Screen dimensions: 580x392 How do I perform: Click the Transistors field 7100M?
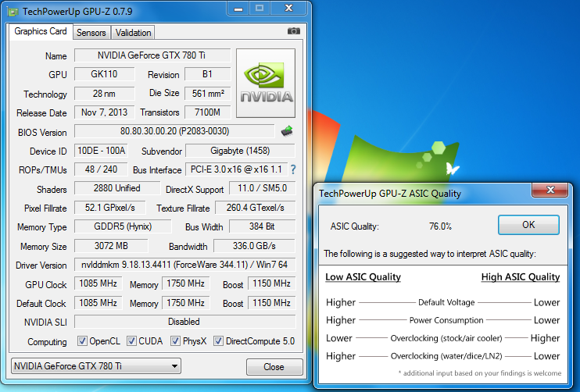(x=207, y=112)
